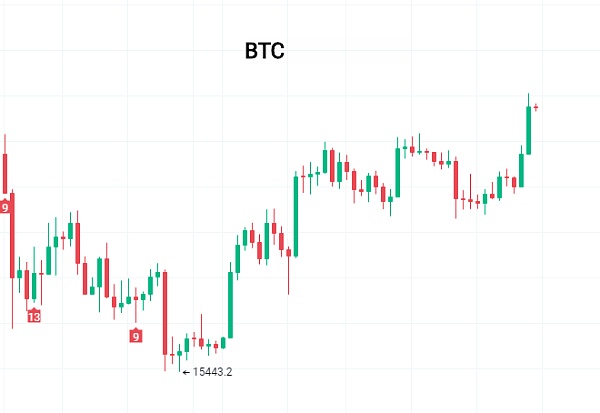Select the candle just before the middle 9 marker's candle
Image resolution: width=600 pixels, height=413 pixels.
pyautogui.click(x=128, y=298)
